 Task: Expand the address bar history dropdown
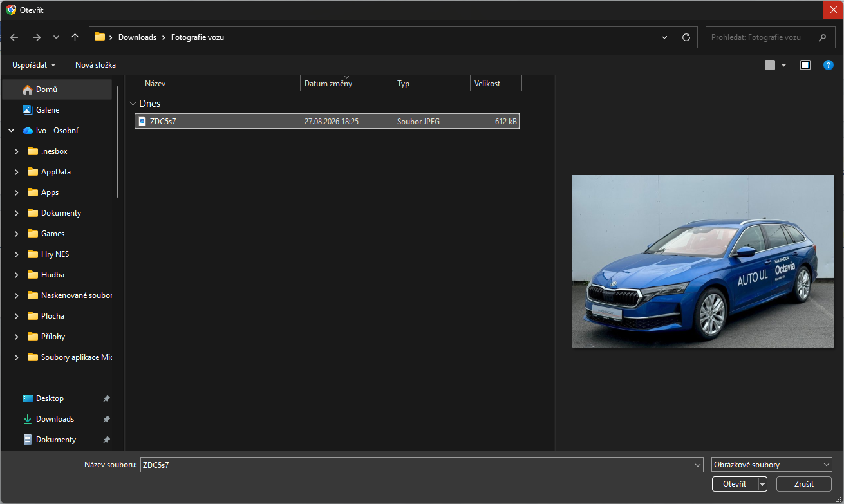(x=664, y=37)
